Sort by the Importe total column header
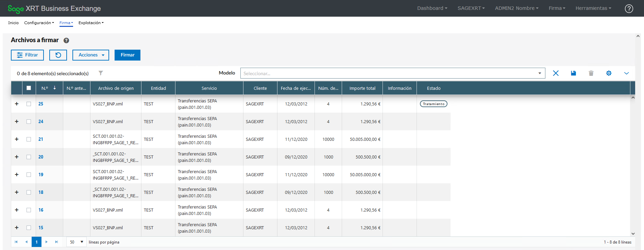Image resolution: width=644 pixels, height=250 pixels. click(x=362, y=88)
